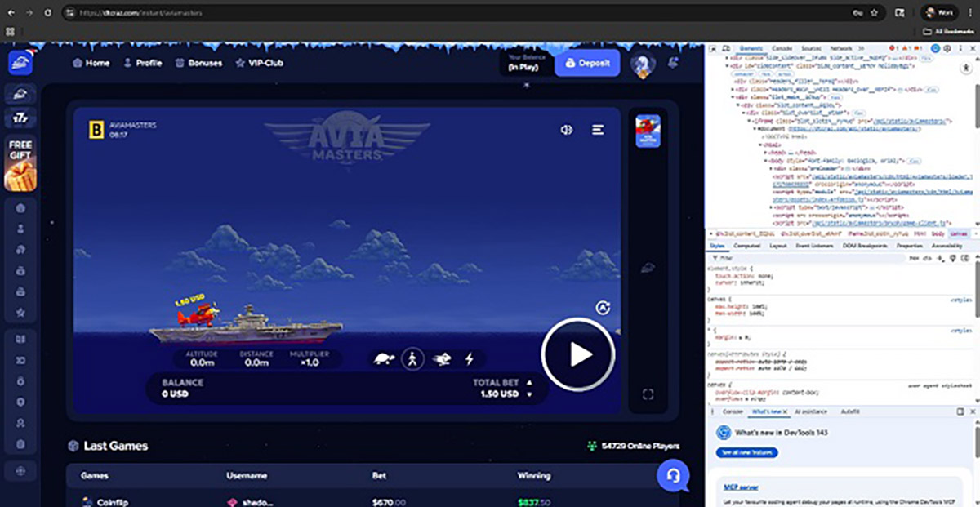Switch to the Console tab in DevTools
The image size is (980, 507).
pos(782,49)
